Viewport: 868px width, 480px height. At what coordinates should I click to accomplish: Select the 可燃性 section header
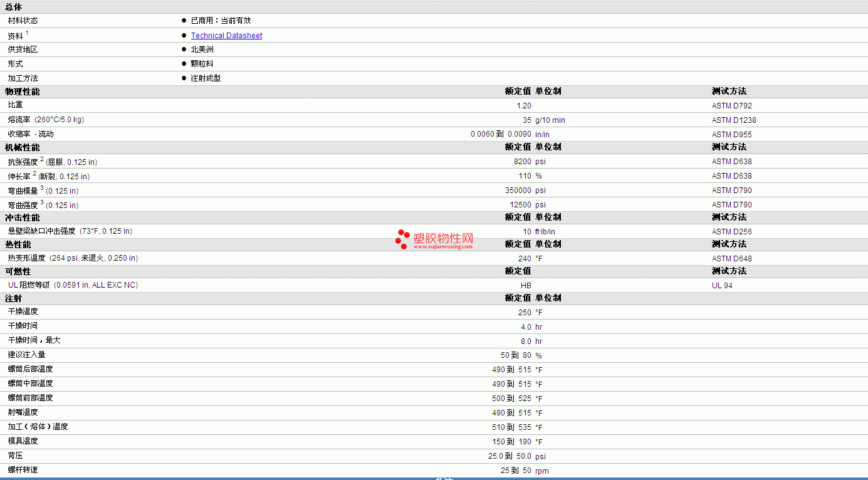click(x=18, y=271)
